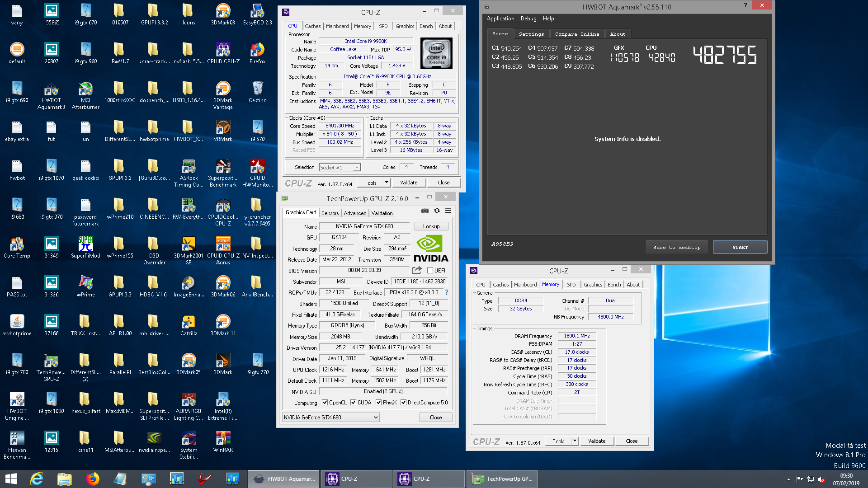The image size is (868, 488).
Task: Open the Application menu in Aquamark
Action: [x=500, y=19]
